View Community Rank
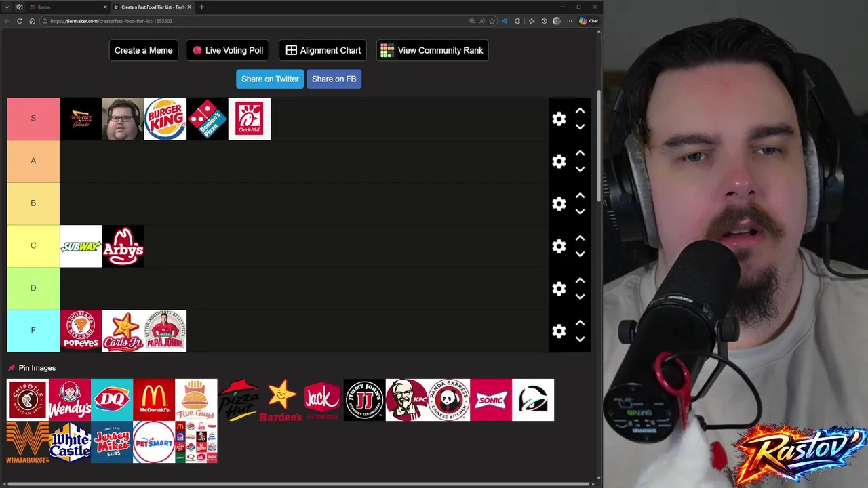The height and width of the screenshot is (488, 868). (x=432, y=50)
